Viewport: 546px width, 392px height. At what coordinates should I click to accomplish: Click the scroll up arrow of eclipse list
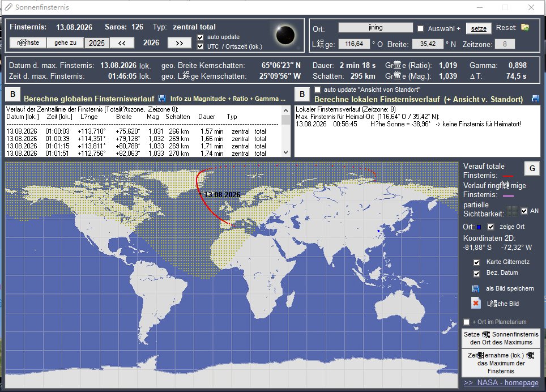coord(286,110)
